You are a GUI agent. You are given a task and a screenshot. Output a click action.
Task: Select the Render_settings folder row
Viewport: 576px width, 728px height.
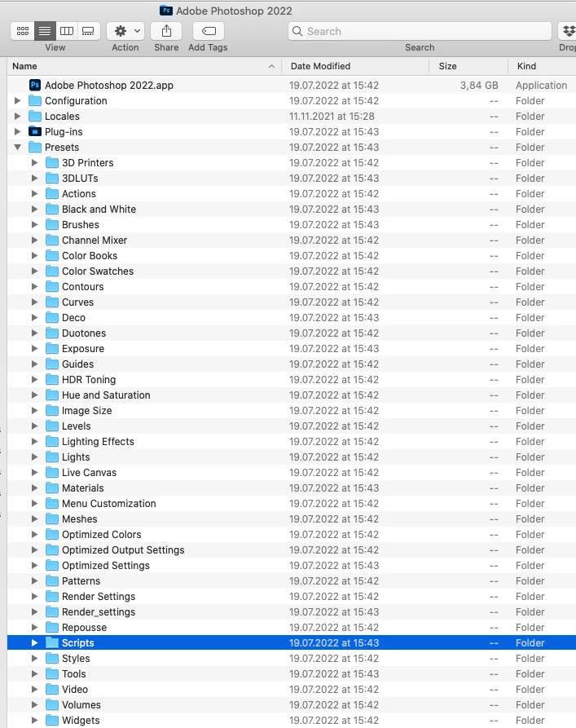(x=292, y=612)
